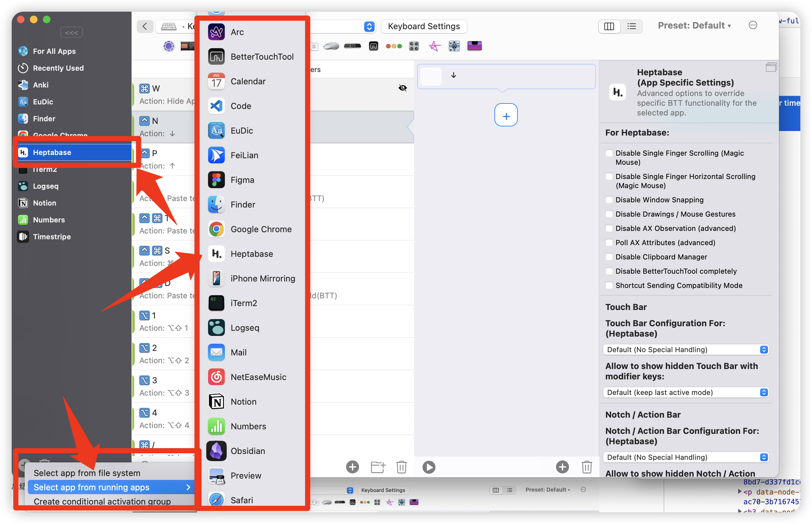
Task: Select Obsidian from the running apps list
Action: click(248, 451)
